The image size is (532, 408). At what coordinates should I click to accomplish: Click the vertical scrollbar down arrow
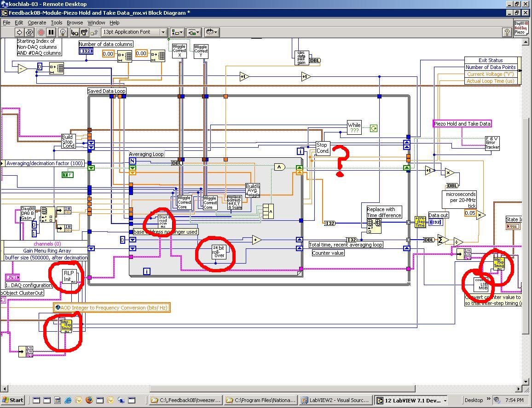pyautogui.click(x=526, y=382)
